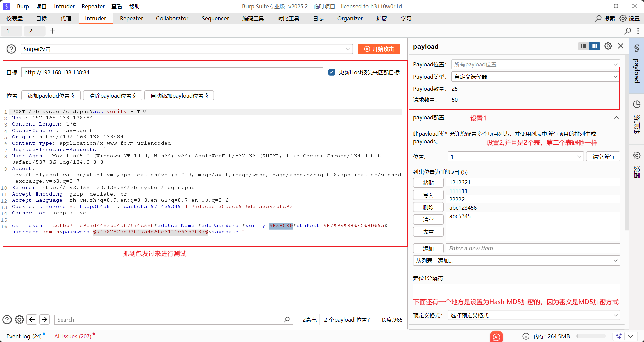
Task: Open the top-bar search icon
Action: [598, 18]
